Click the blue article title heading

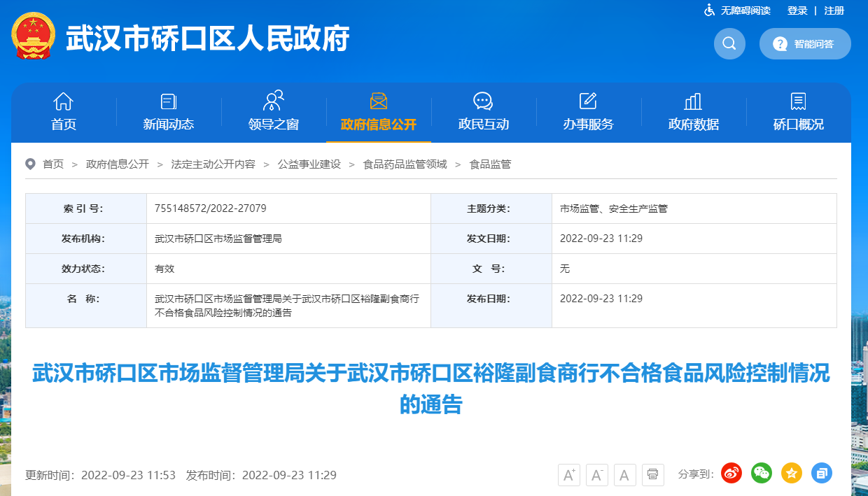click(x=431, y=388)
